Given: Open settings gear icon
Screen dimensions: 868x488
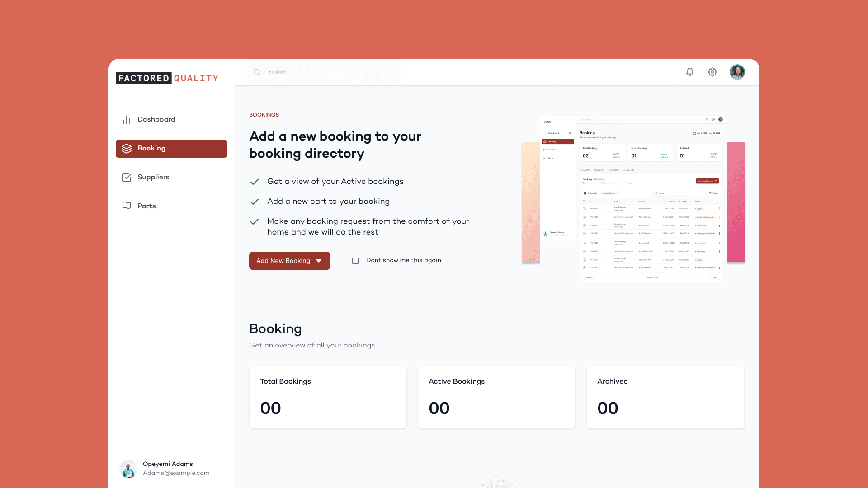Looking at the screenshot, I should click(x=712, y=72).
